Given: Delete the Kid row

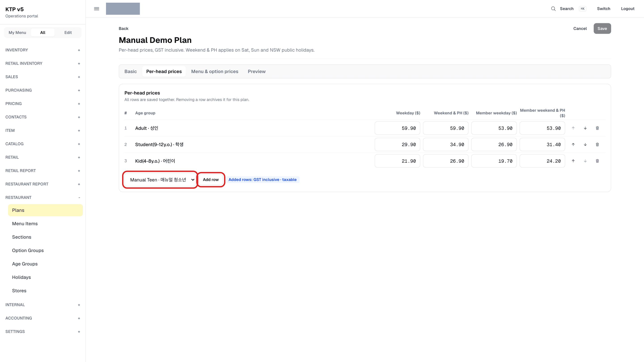Looking at the screenshot, I should [x=597, y=161].
